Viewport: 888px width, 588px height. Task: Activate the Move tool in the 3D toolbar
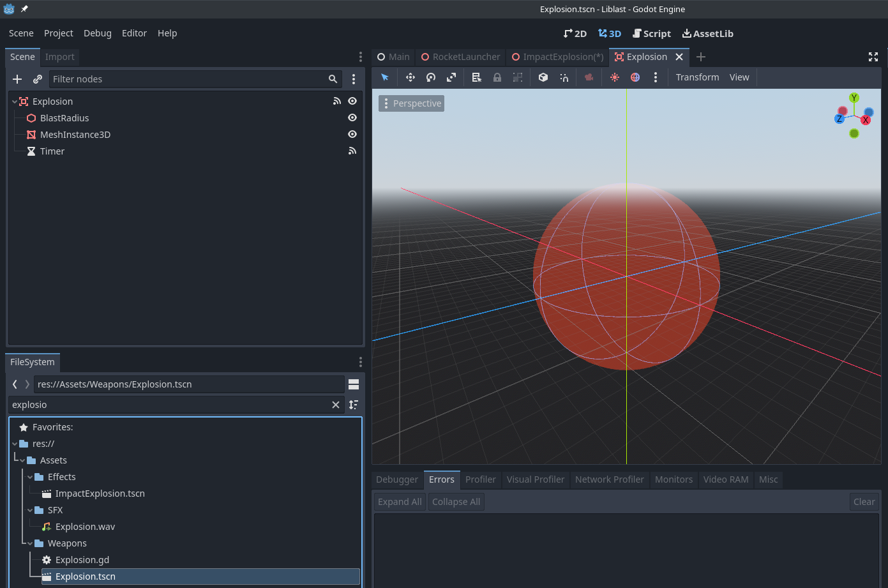point(410,77)
